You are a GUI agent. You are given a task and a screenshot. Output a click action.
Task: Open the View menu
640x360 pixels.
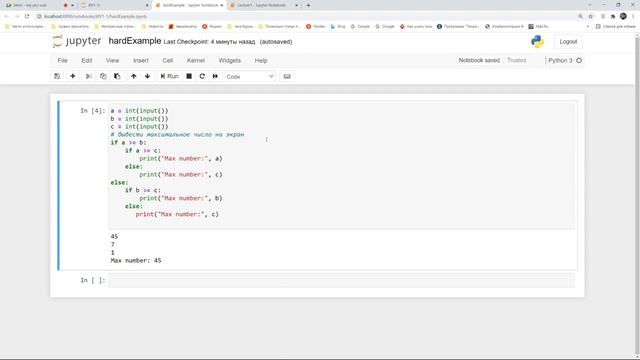[x=112, y=60]
